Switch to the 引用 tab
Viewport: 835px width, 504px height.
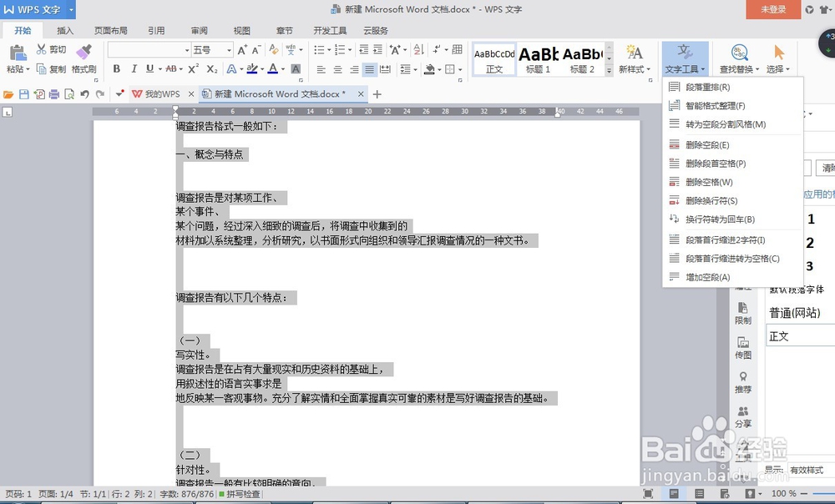(x=156, y=30)
